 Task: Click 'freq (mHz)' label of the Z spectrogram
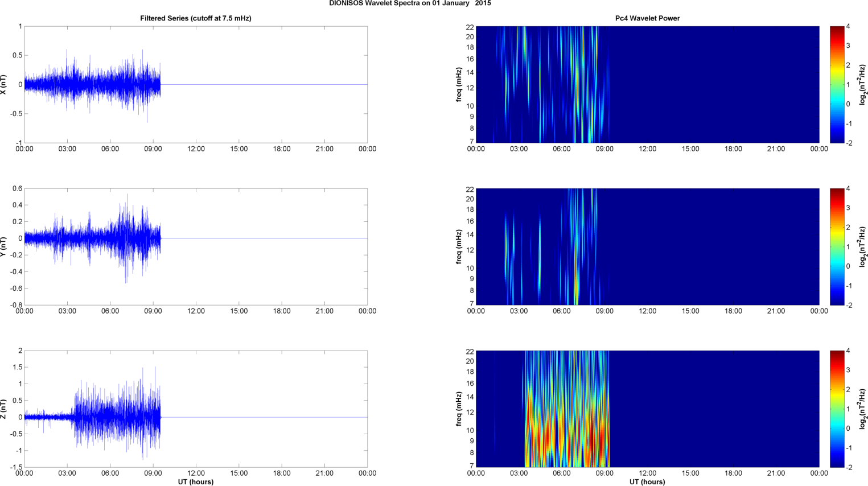pyautogui.click(x=459, y=409)
